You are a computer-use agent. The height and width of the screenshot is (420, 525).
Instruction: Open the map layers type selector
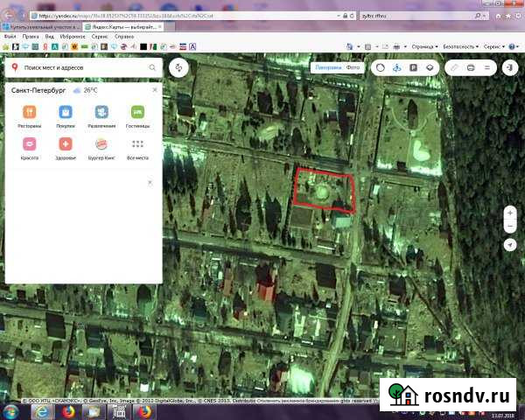coord(430,67)
